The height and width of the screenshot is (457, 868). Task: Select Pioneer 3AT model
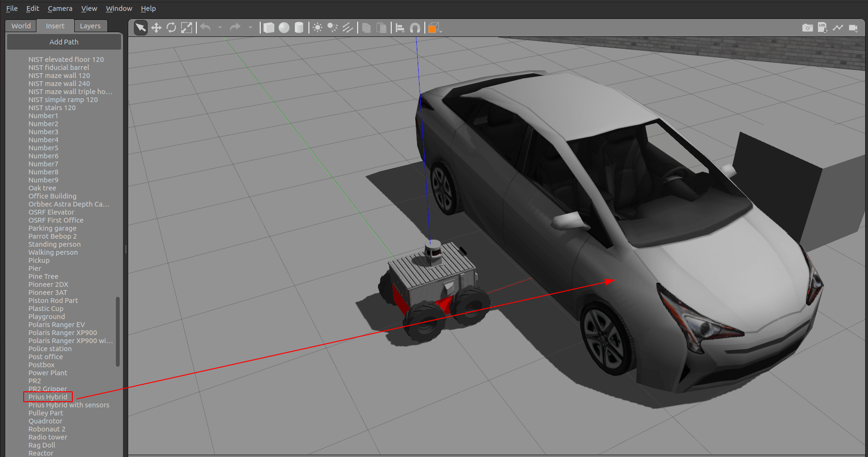click(x=48, y=293)
